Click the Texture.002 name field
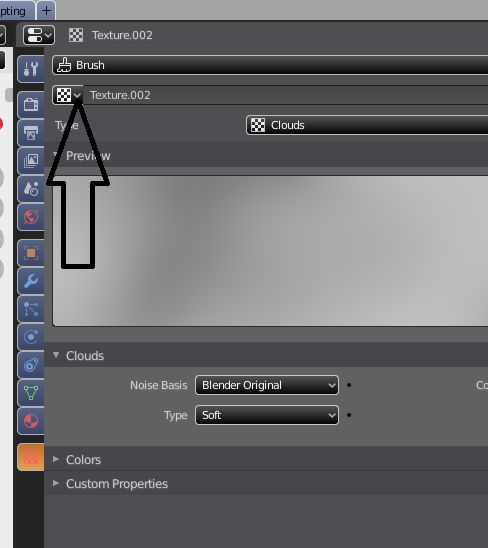 (x=286, y=95)
